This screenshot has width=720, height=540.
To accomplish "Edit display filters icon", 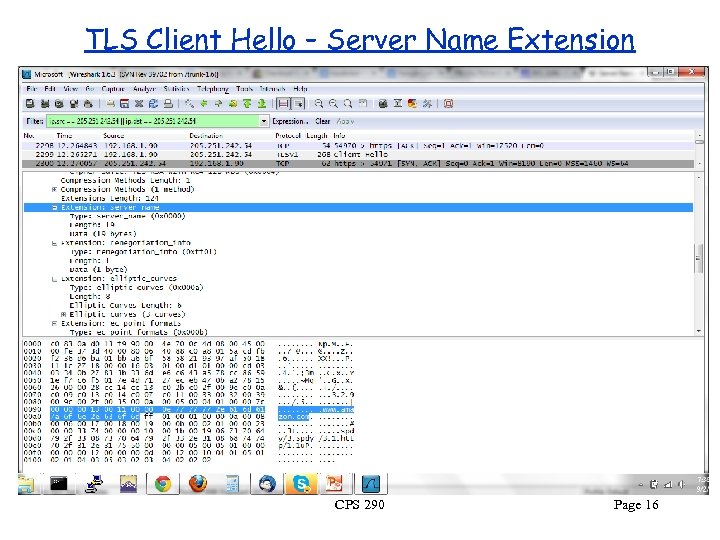I will (398, 104).
